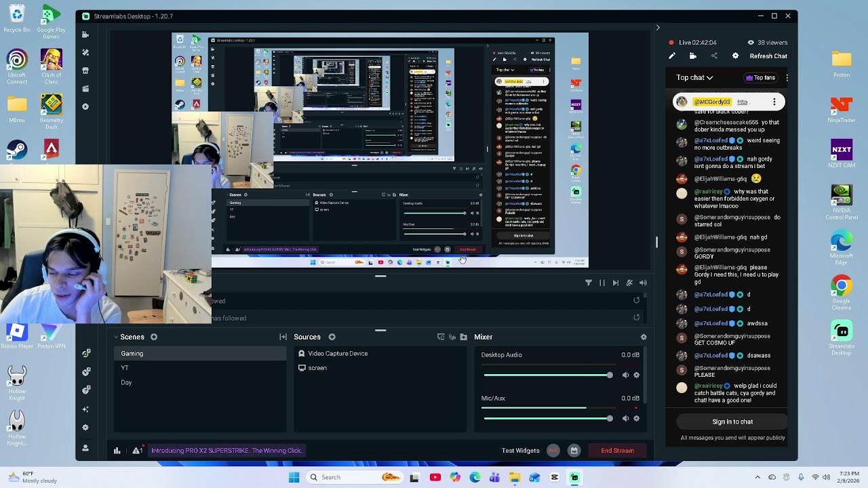Click Sign in to chat

[732, 422]
